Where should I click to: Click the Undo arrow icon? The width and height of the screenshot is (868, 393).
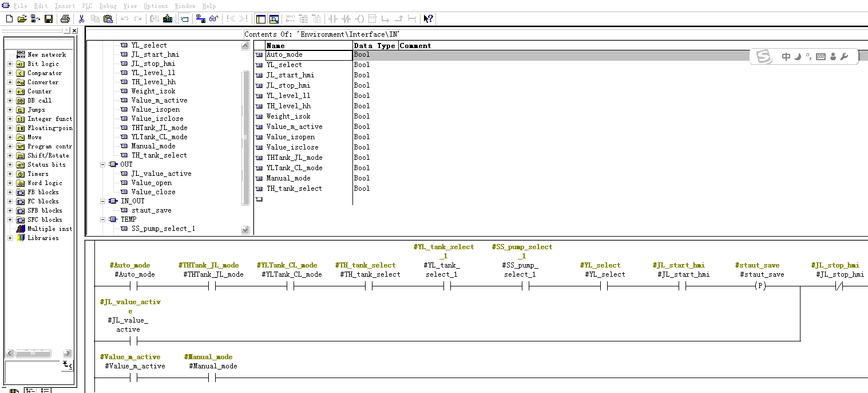(125, 19)
